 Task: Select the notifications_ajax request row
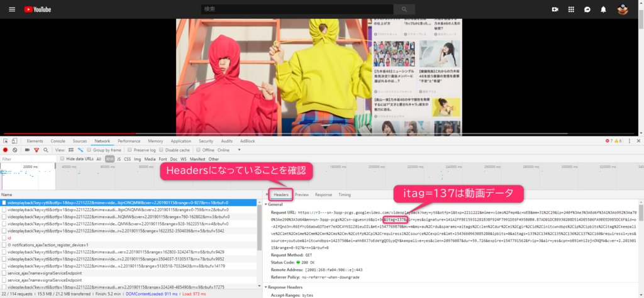pyautogui.click(x=128, y=245)
